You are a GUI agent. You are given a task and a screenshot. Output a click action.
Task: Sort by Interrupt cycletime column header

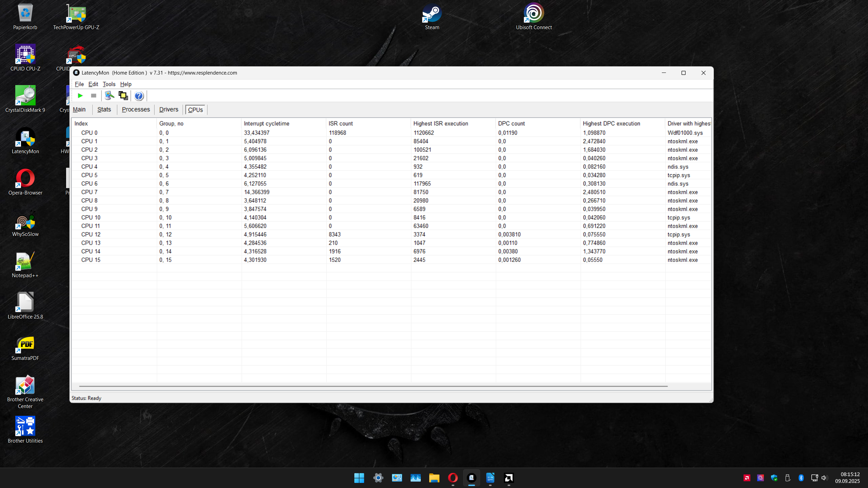click(x=267, y=124)
